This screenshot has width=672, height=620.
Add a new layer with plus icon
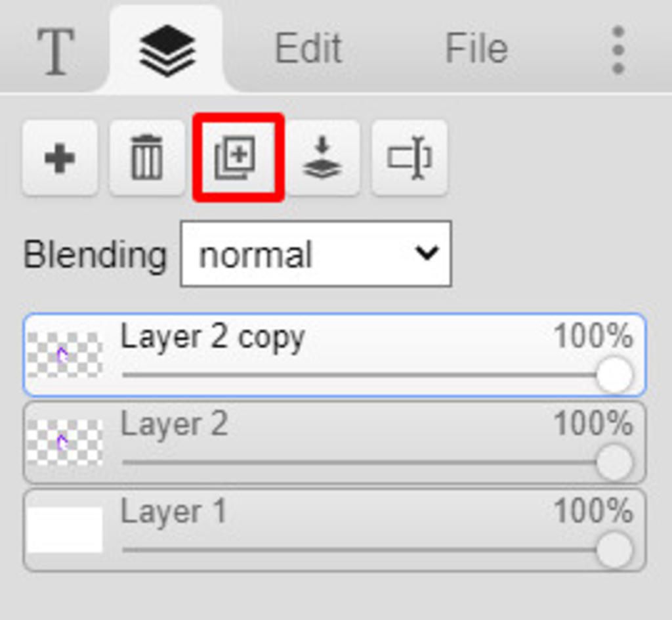(x=60, y=158)
